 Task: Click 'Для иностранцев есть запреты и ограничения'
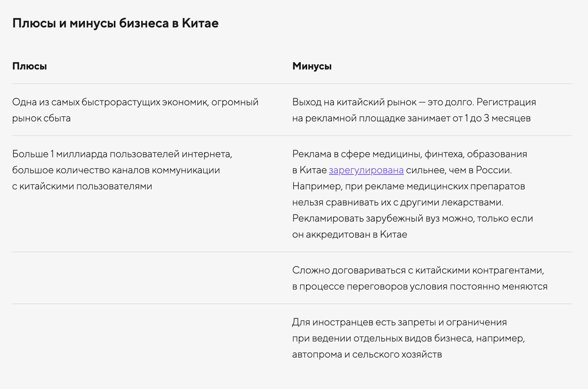click(x=399, y=322)
